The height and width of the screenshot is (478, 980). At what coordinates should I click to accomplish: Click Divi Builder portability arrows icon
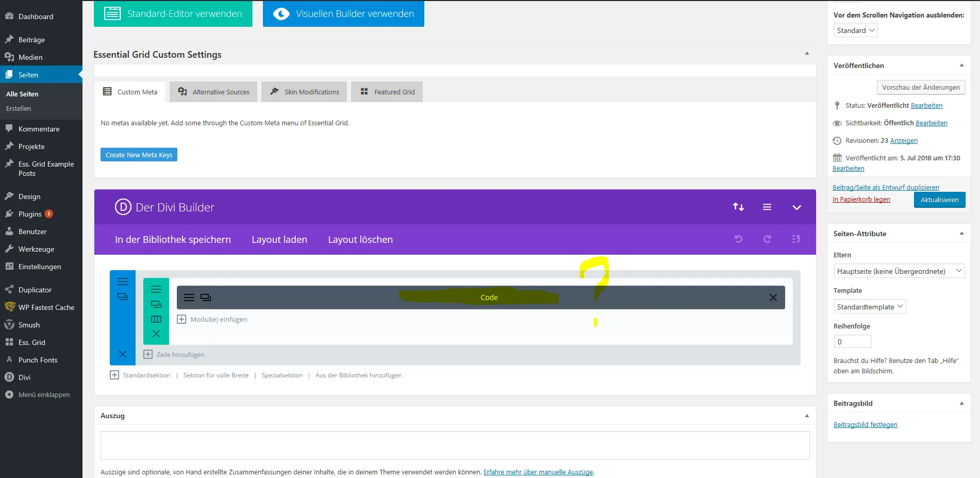pyautogui.click(x=738, y=207)
